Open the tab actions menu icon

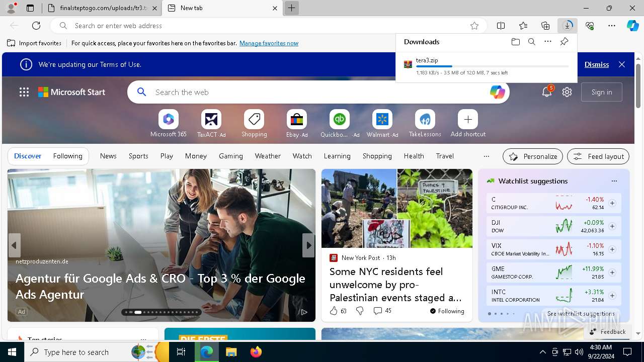pos(30,8)
